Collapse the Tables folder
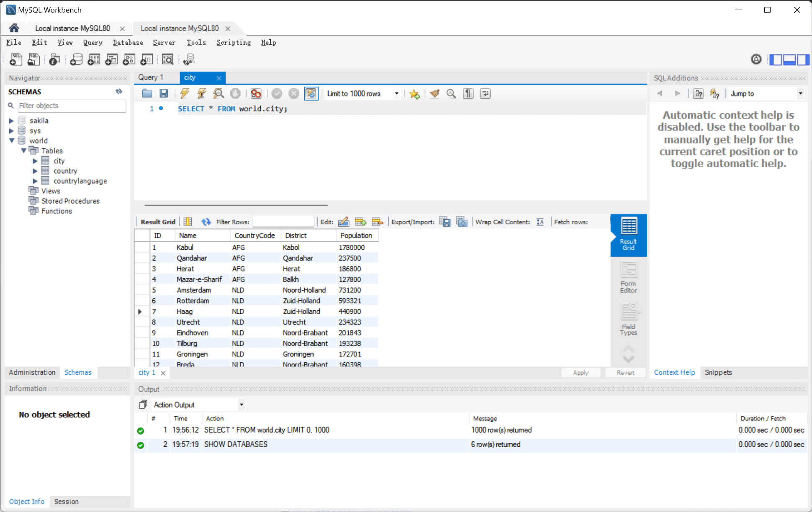Image resolution: width=812 pixels, height=512 pixels. [23, 151]
